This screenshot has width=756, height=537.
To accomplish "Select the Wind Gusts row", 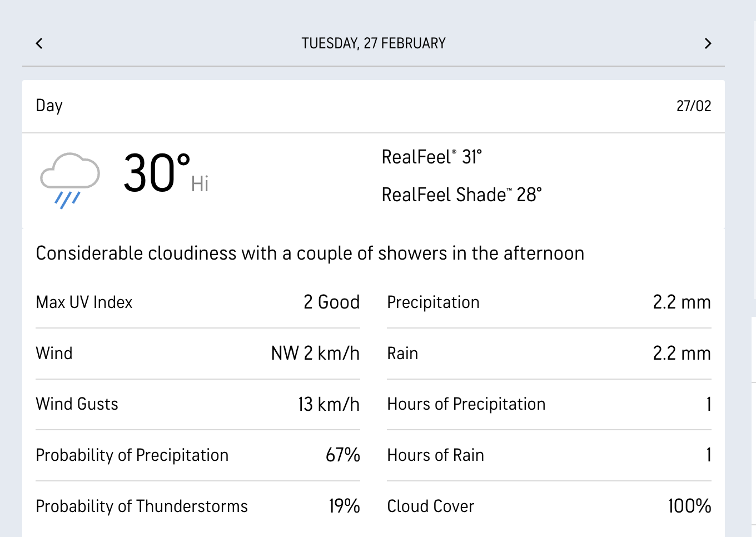I will 197,404.
